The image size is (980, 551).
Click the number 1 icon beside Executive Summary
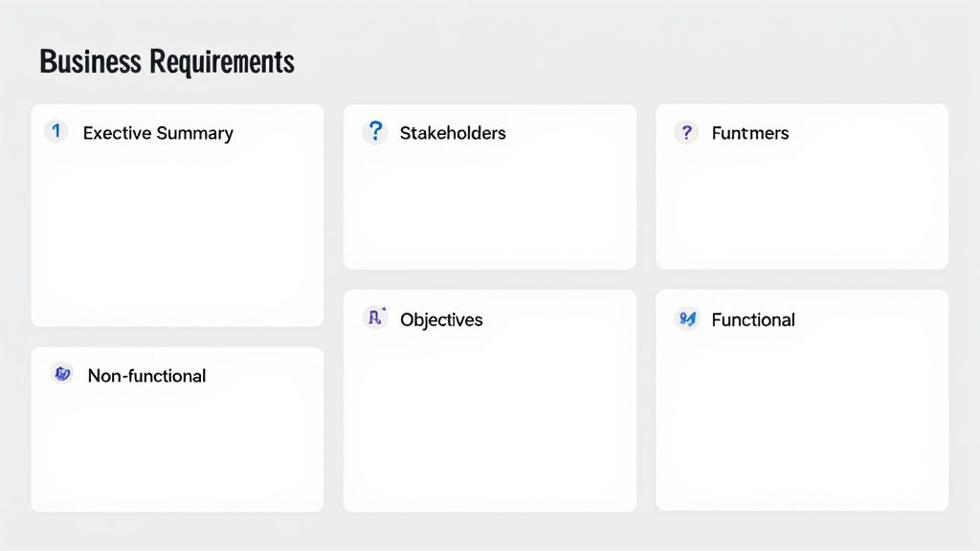click(56, 132)
